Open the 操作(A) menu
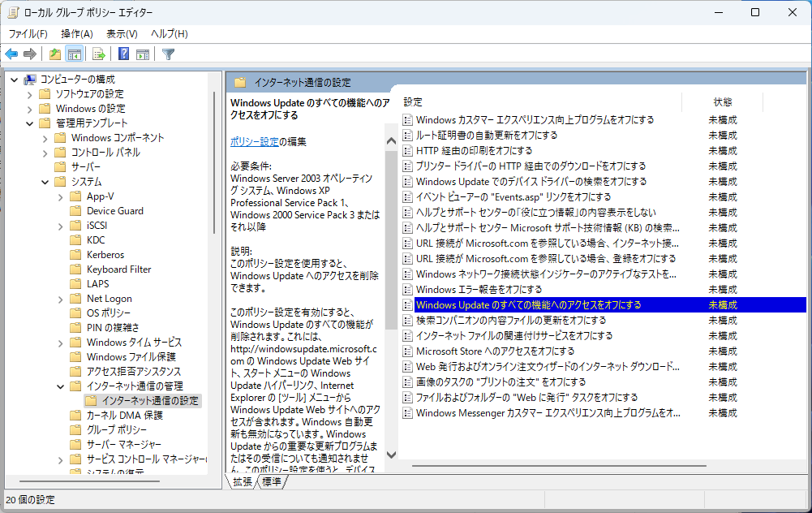 point(77,33)
